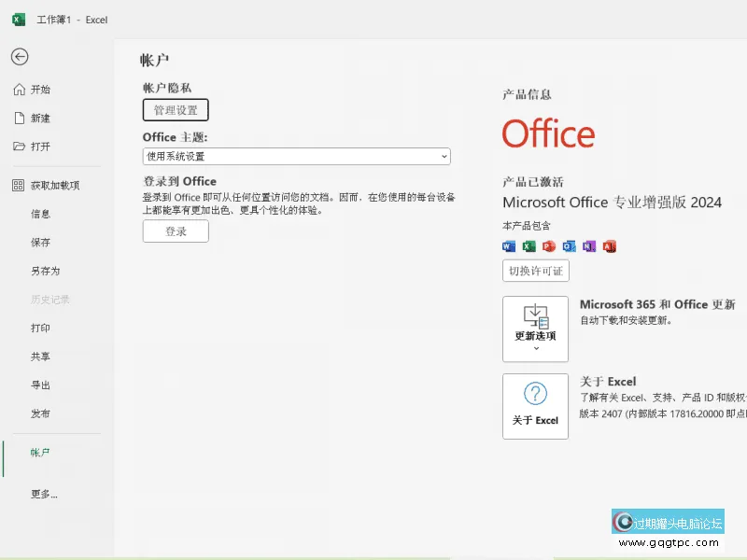
Task: Select the OneNote icon
Action: pyautogui.click(x=590, y=245)
